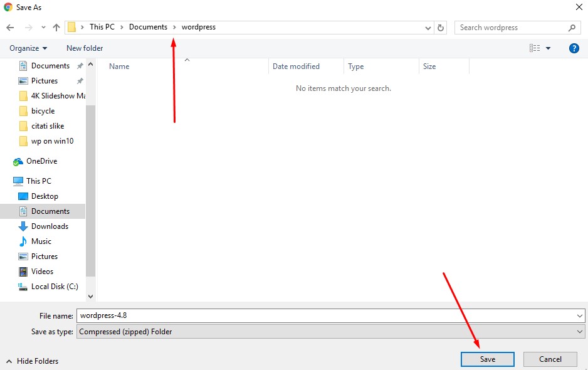Click the Downloads arrow icon
The height and width of the screenshot is (370, 588).
coord(23,226)
